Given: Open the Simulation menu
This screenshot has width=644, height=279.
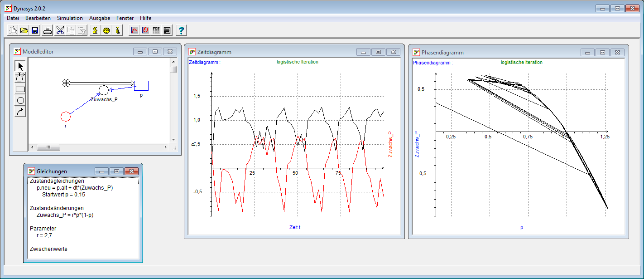Looking at the screenshot, I should [x=70, y=18].
